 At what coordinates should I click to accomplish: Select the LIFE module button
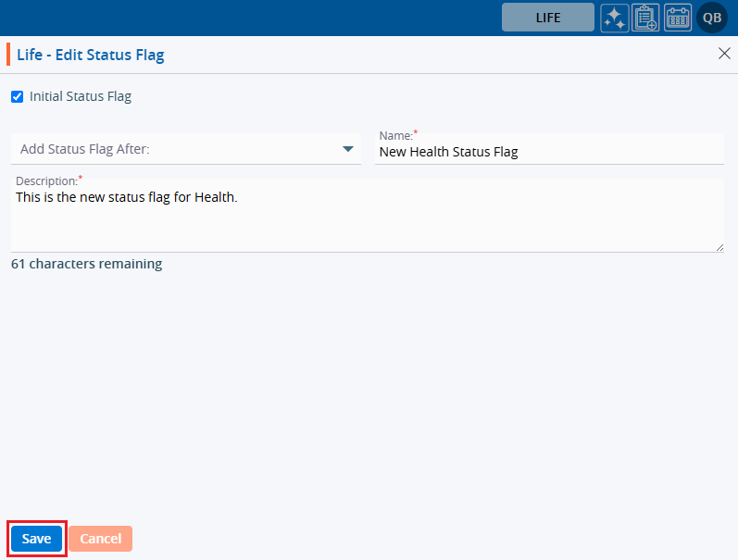pos(548,18)
